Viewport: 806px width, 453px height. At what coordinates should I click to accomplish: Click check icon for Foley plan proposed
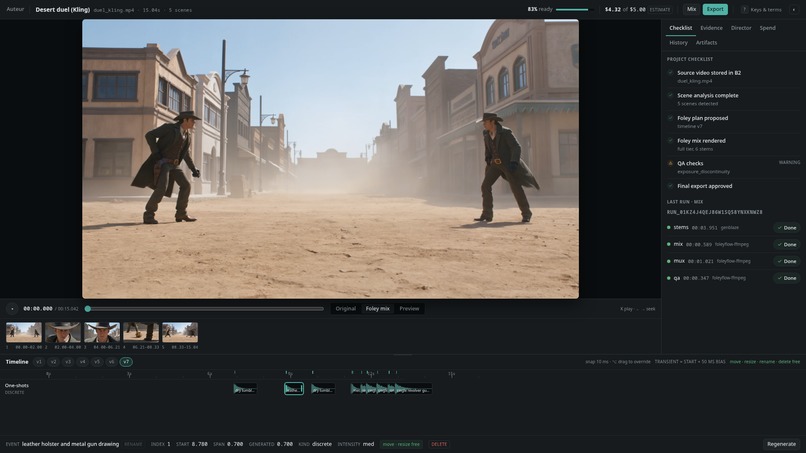click(670, 118)
